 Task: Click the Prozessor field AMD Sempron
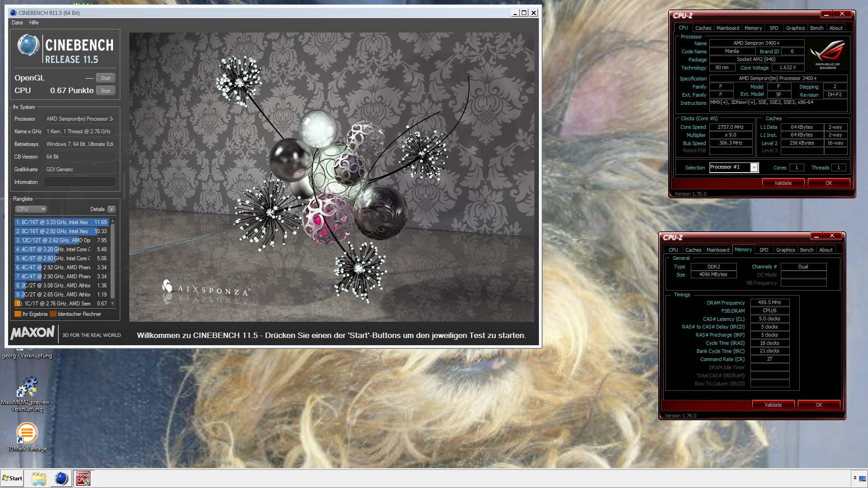[80, 119]
